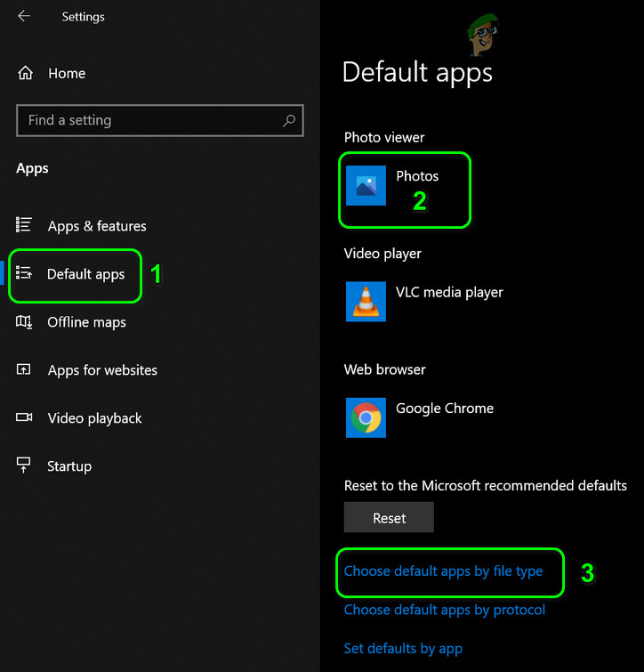Focus the Find a setting search box
This screenshot has width=644, height=672.
[151, 120]
